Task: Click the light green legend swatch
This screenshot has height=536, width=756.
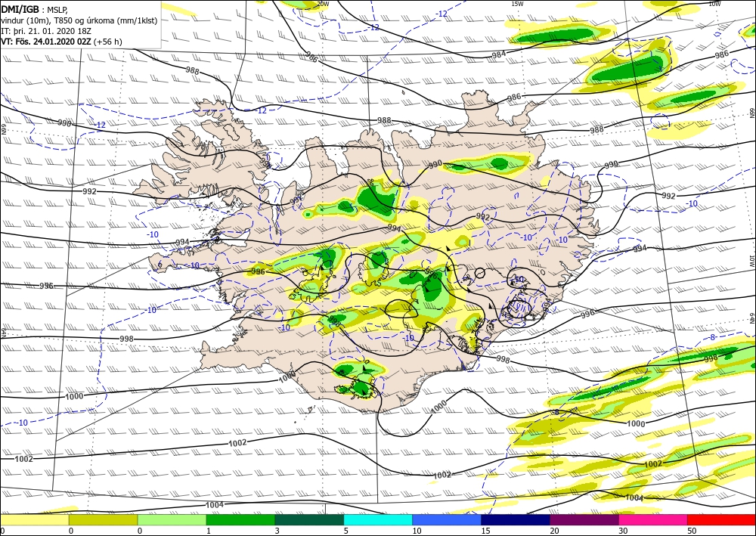Action: pos(172,519)
